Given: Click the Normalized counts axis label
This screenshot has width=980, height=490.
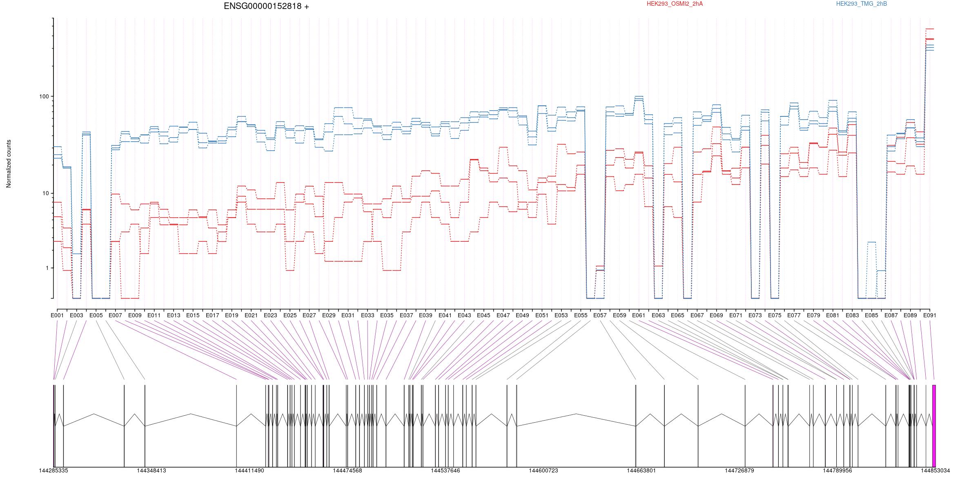Looking at the screenshot, I should (x=9, y=164).
